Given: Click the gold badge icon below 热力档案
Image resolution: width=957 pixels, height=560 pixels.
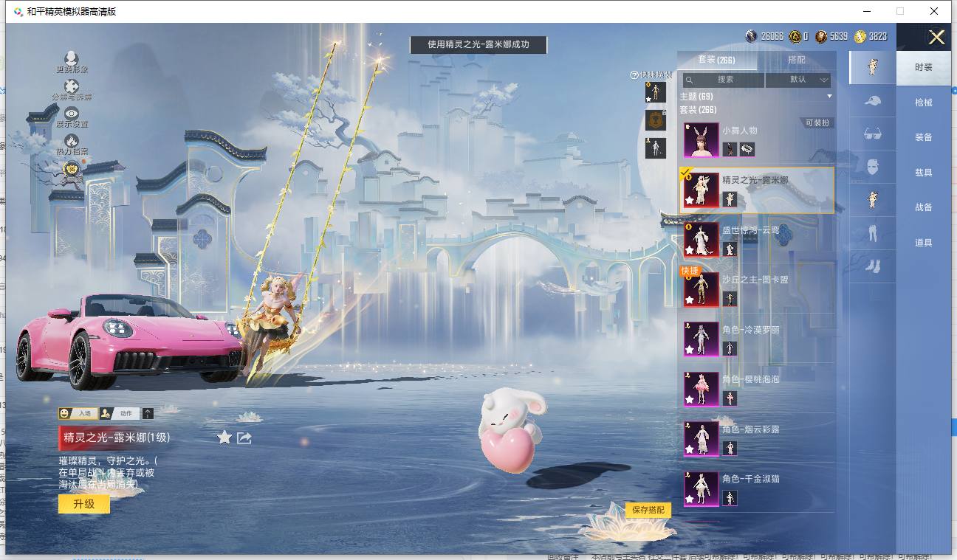Looking at the screenshot, I should click(72, 169).
